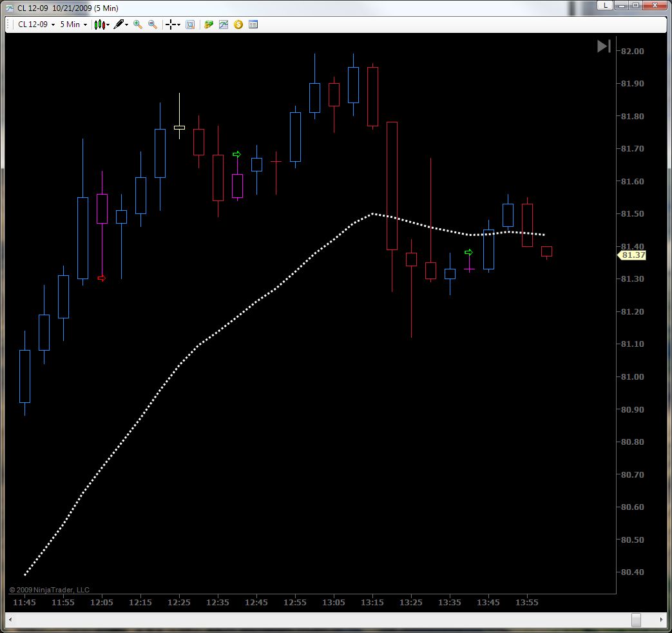Viewport: 672px width, 633px height.
Task: Open the candlestick chart style dropdown
Action: (102, 24)
